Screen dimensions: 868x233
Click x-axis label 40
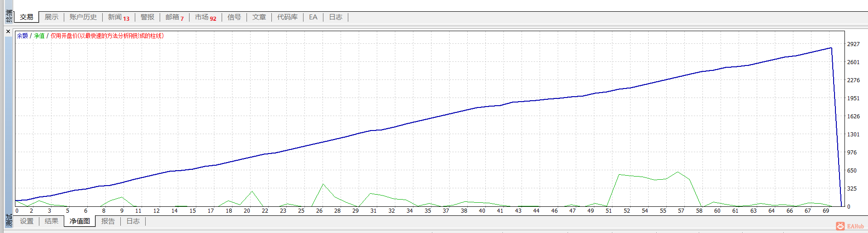[482, 211]
